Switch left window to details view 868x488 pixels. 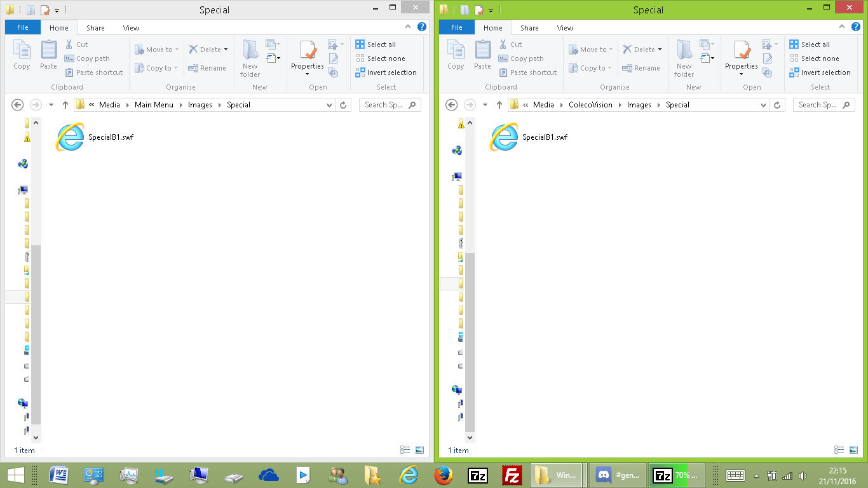[405, 450]
